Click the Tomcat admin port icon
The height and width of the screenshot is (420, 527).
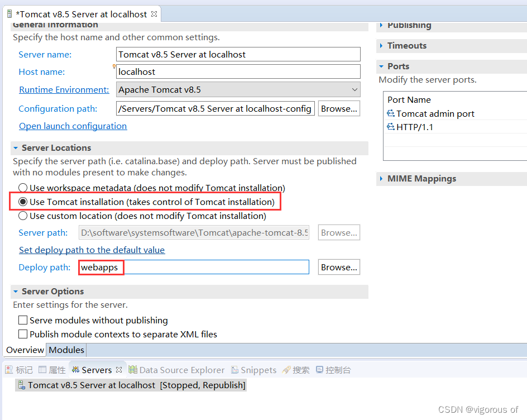coord(391,113)
